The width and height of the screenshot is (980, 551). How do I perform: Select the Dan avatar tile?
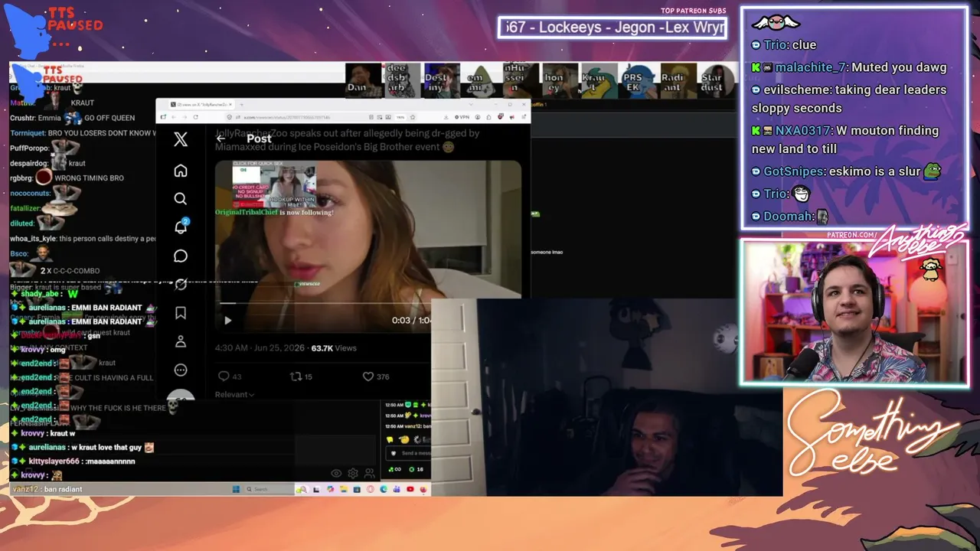(364, 81)
